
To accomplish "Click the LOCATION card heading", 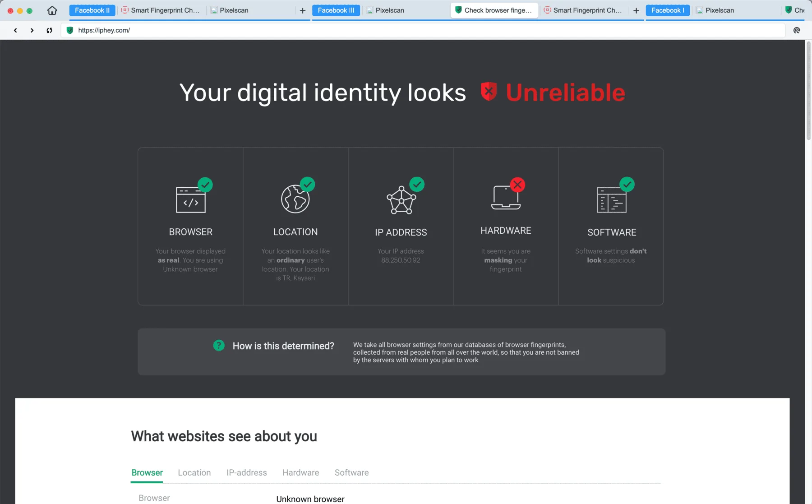I will (295, 232).
